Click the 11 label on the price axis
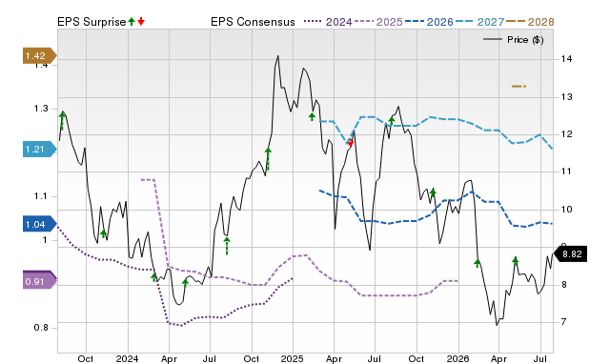The image size is (610, 364). click(x=566, y=172)
